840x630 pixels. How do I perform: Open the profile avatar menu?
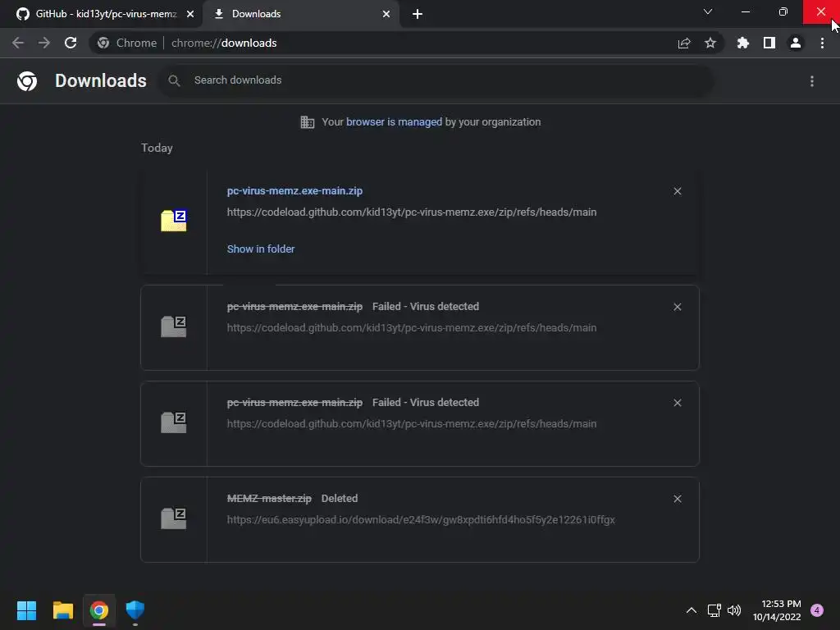[x=796, y=43]
